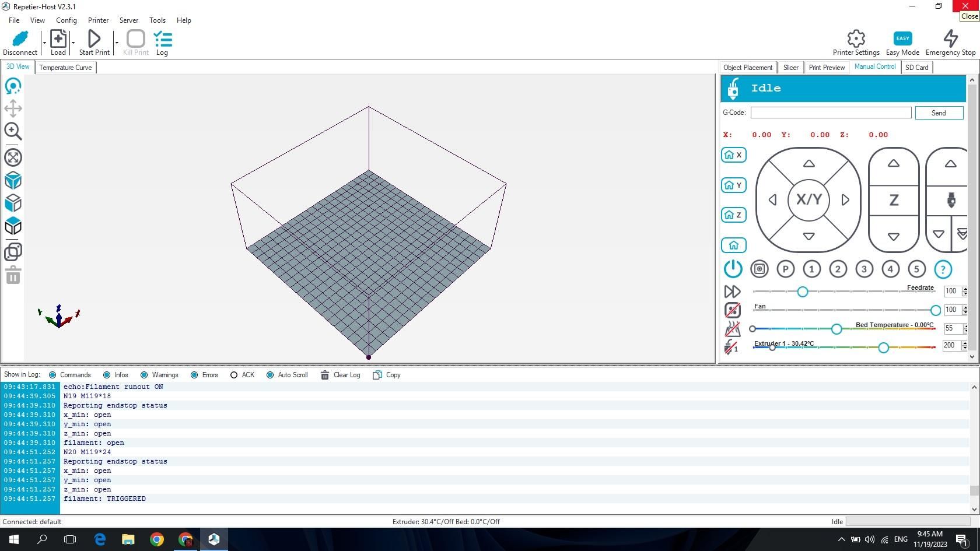This screenshot has height=551, width=980.
Task: Adjust the Feedrate slider handle
Action: point(802,292)
